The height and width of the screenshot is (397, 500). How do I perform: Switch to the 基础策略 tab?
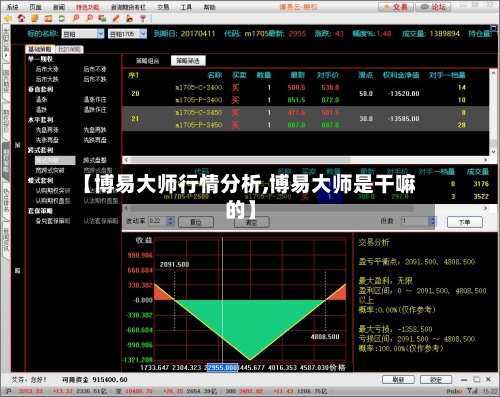click(x=40, y=49)
